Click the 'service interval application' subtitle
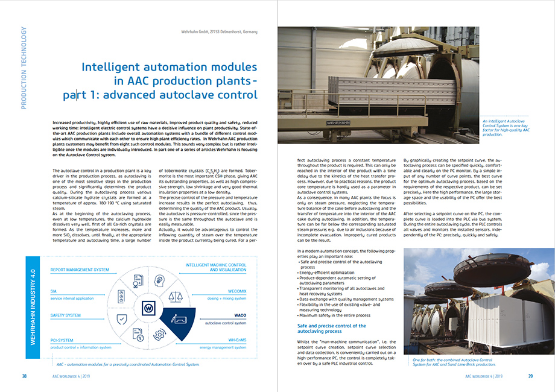The image size is (555, 392). point(72,299)
